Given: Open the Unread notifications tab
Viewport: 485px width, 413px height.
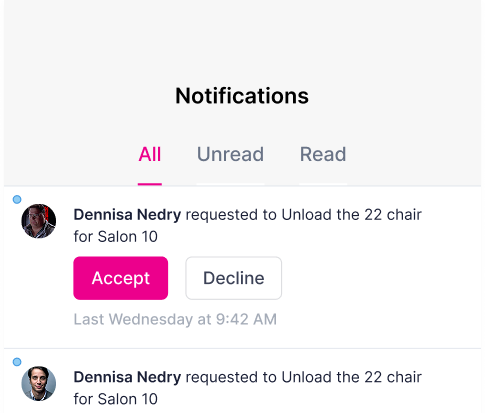Looking at the screenshot, I should (230, 154).
